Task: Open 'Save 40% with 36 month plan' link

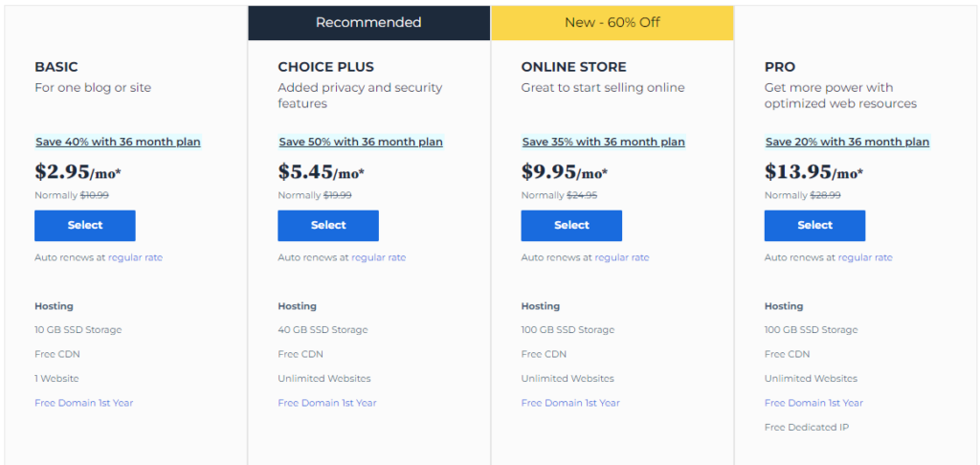Action: [118, 142]
